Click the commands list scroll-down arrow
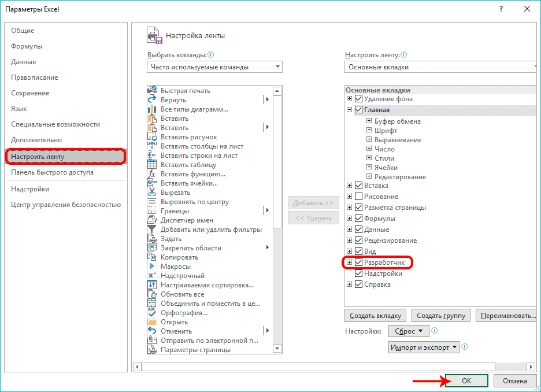Viewport: 541px width, 392px height. coord(277,349)
